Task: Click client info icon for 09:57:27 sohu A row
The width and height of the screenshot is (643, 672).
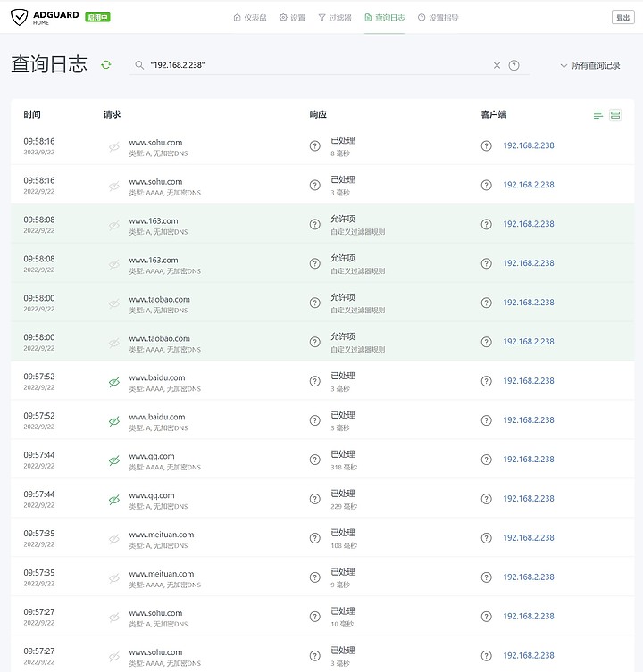Action: (x=486, y=617)
